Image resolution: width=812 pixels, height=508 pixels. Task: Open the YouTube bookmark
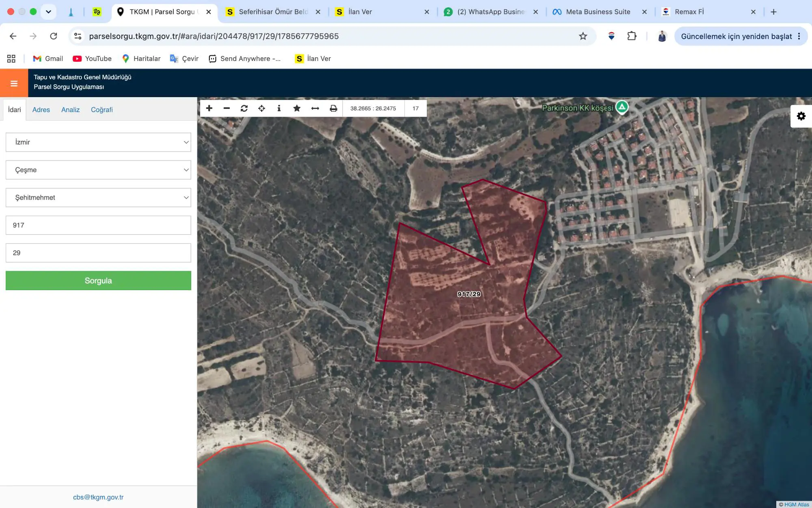[92, 59]
